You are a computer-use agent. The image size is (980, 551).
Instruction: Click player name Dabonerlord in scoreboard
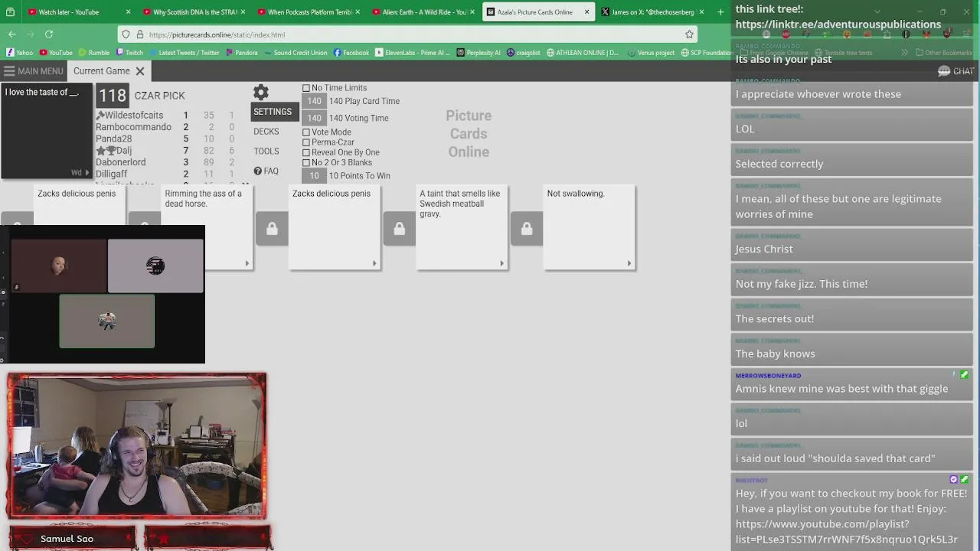click(120, 162)
